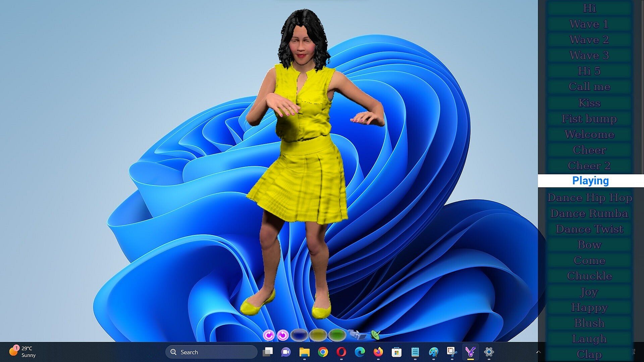This screenshot has height=362, width=644.
Task: Play the Wave 1 animation
Action: pos(589,24)
